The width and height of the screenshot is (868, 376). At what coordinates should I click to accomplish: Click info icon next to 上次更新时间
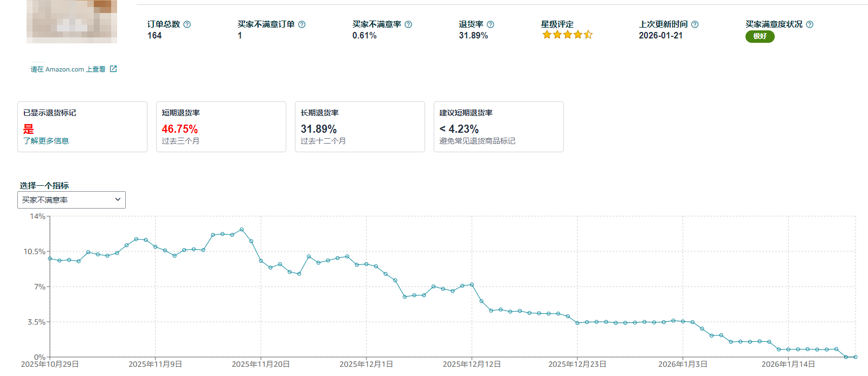[695, 24]
